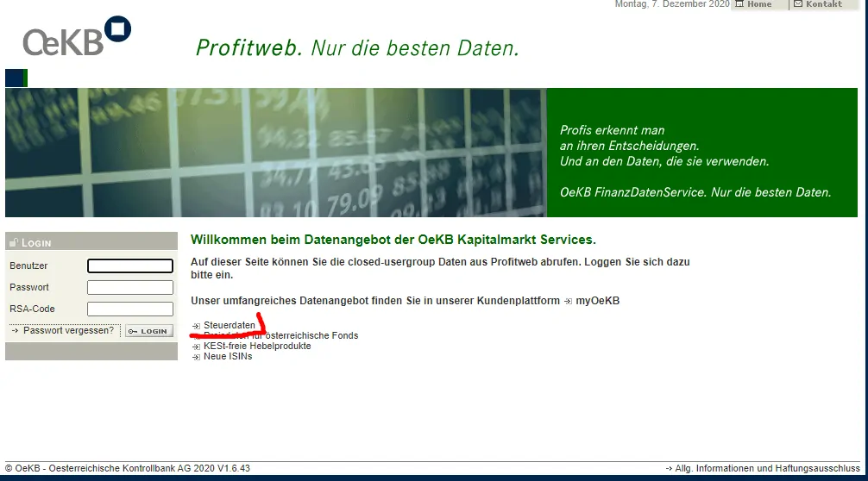868x481 pixels.
Task: Open Allg. Informationen und Haftungsausschluss link
Action: (x=767, y=468)
